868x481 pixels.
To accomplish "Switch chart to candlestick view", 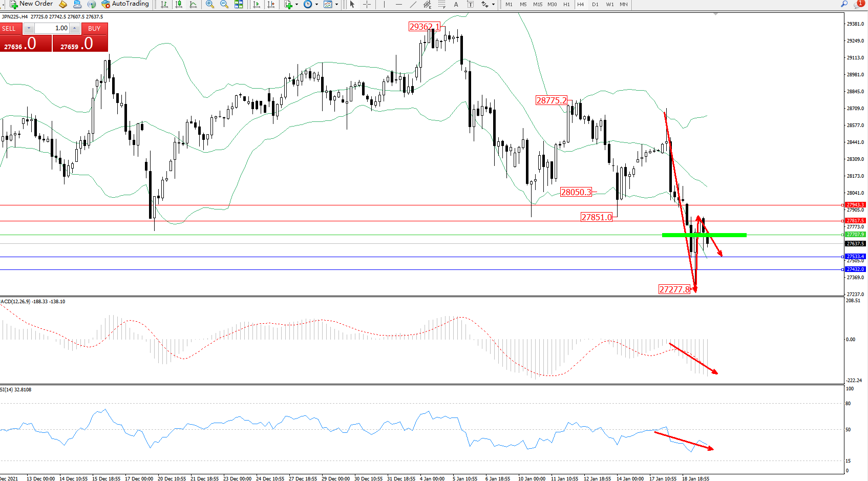I will [x=179, y=5].
